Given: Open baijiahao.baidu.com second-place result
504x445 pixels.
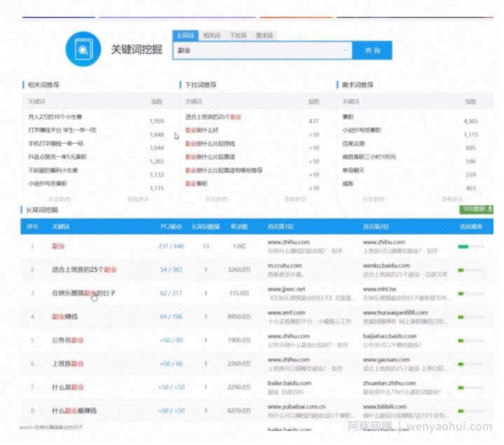Looking at the screenshot, I should click(x=390, y=336).
